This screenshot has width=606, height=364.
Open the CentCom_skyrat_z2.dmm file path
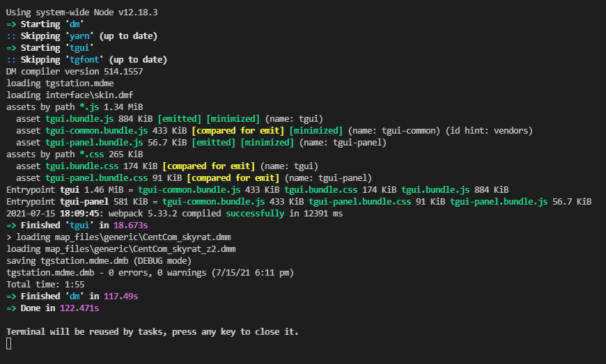click(141, 249)
